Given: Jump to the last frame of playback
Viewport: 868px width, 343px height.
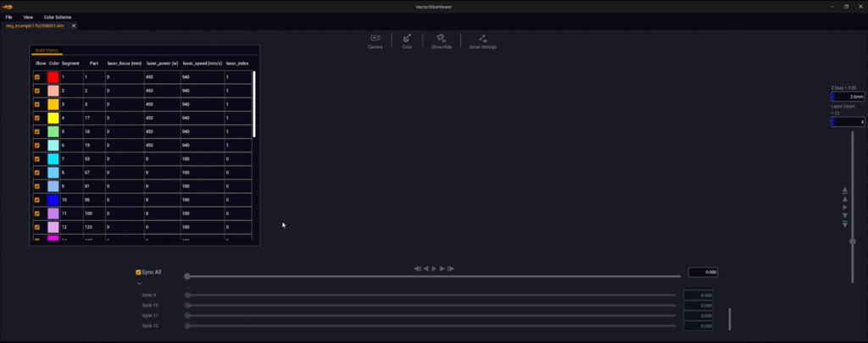Looking at the screenshot, I should pyautogui.click(x=451, y=268).
